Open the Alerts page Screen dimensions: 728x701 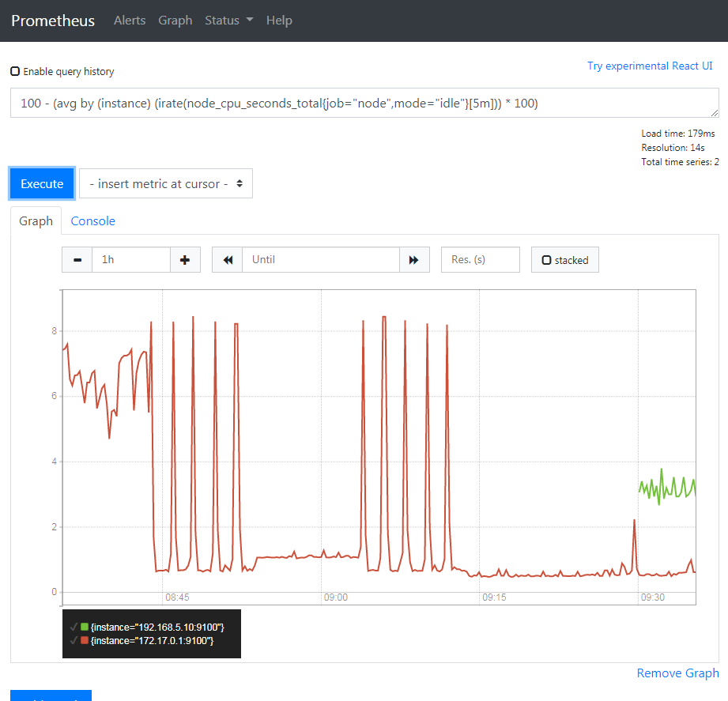point(130,21)
